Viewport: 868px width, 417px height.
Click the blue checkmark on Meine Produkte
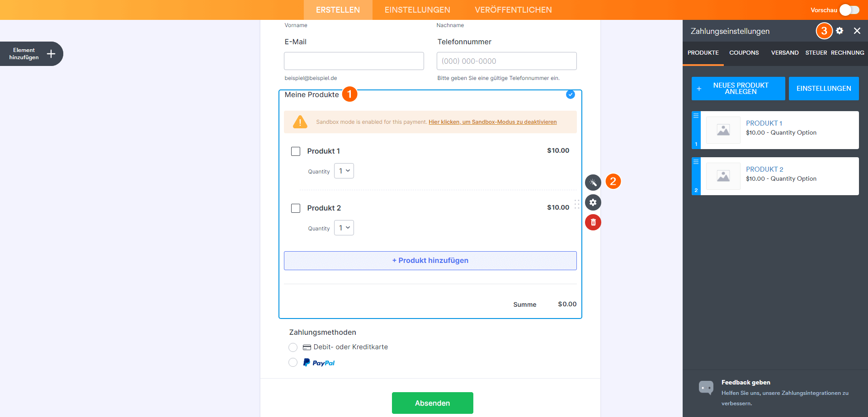pos(571,94)
